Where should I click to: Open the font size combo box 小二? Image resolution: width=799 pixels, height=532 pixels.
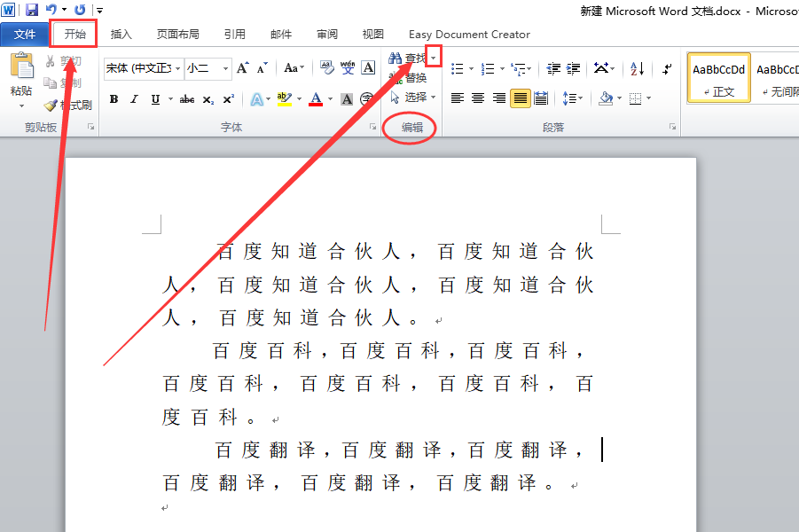(x=208, y=68)
